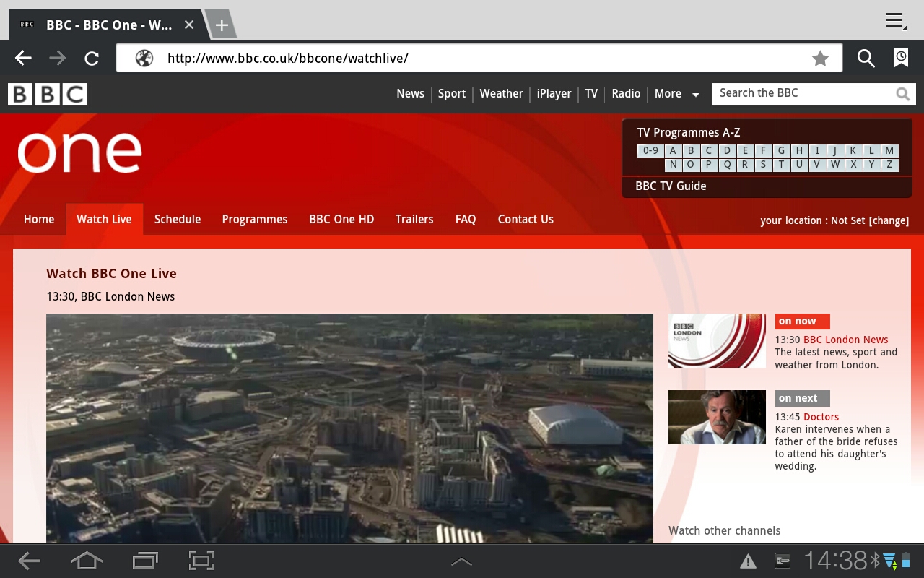The height and width of the screenshot is (578, 924).
Task: Open iPlayer in the BBC top navigation
Action: point(554,94)
